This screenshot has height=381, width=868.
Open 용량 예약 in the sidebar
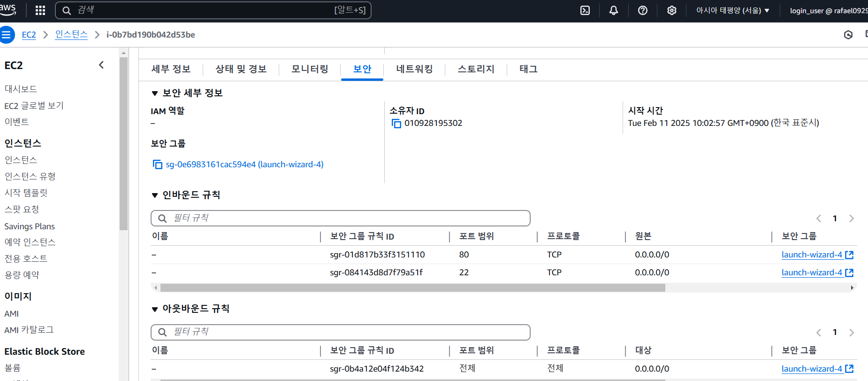coord(22,275)
